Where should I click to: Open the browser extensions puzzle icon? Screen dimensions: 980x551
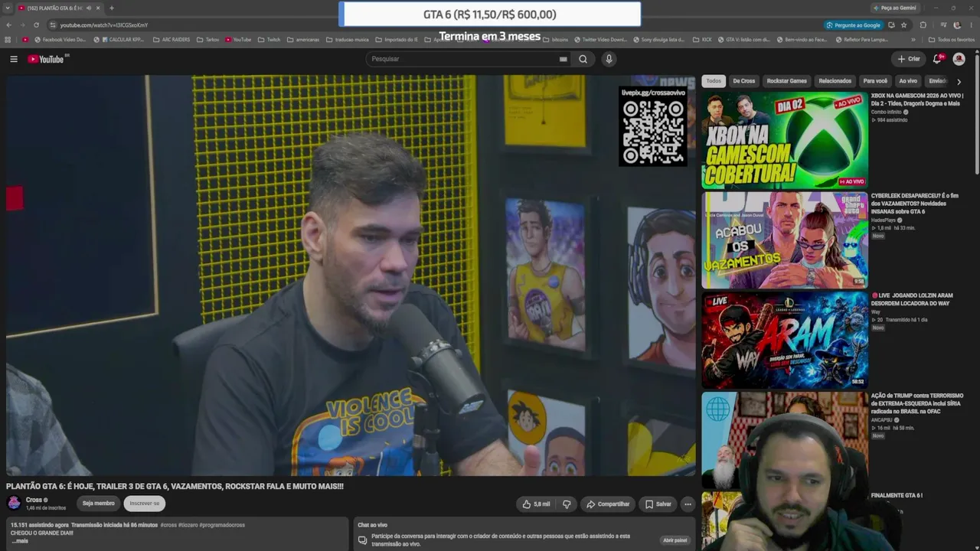(x=923, y=25)
